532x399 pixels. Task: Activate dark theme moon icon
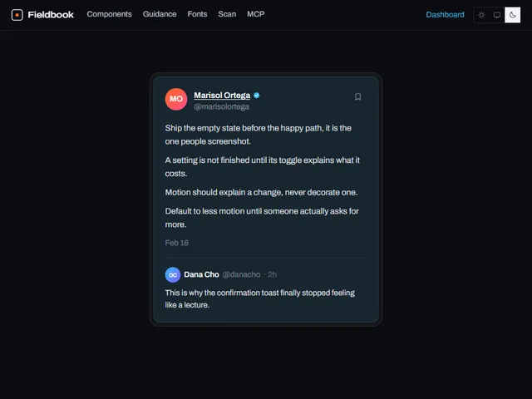(512, 15)
